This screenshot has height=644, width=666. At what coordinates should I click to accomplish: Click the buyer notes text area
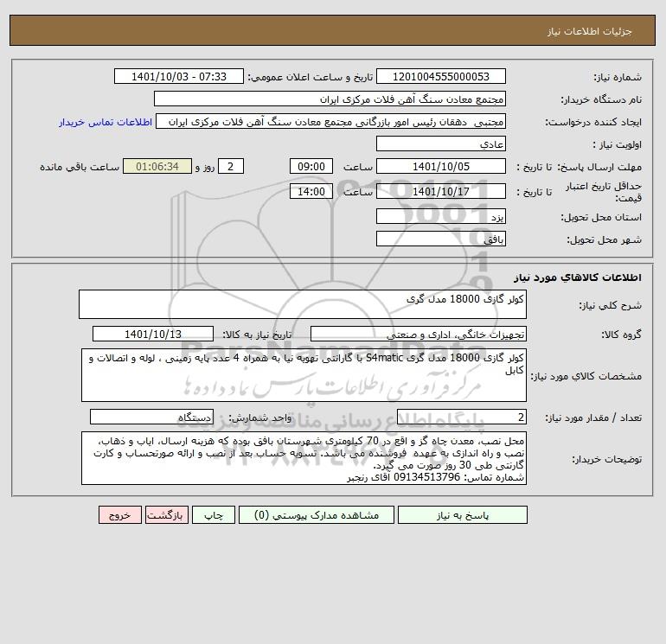(304, 458)
